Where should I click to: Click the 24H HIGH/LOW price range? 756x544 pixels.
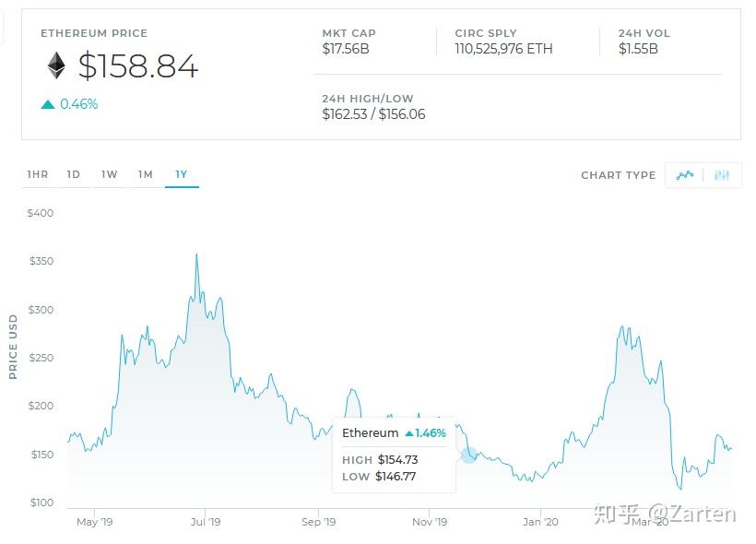[373, 107]
